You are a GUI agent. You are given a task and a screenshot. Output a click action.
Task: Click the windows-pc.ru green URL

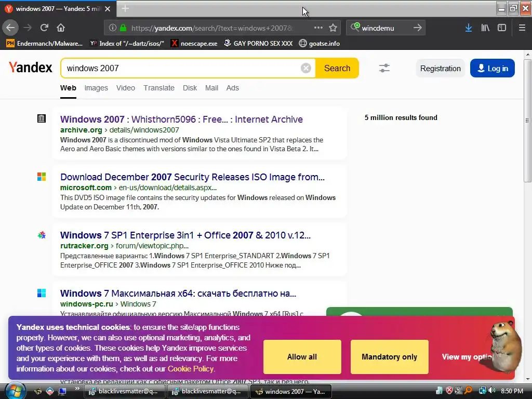click(x=87, y=304)
